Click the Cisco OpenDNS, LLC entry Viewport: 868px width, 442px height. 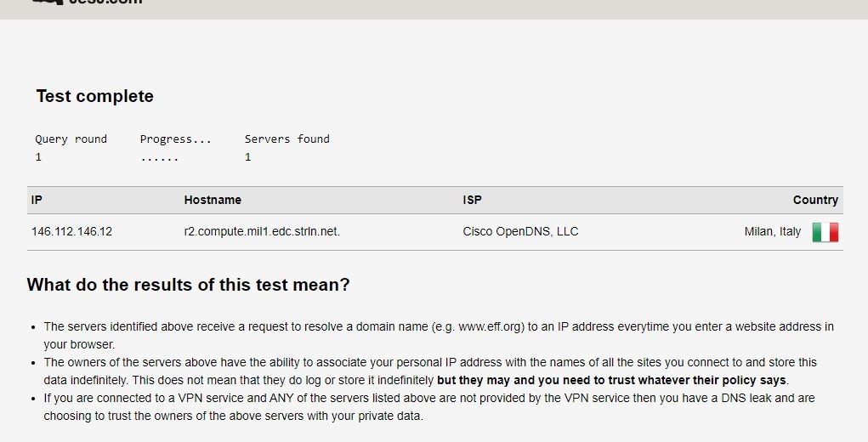click(x=520, y=231)
